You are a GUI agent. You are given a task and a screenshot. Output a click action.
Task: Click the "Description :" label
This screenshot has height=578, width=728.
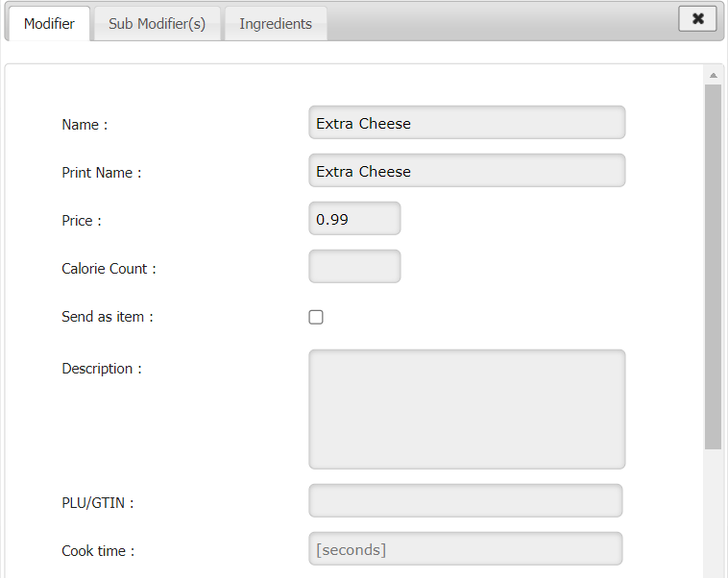pos(102,369)
